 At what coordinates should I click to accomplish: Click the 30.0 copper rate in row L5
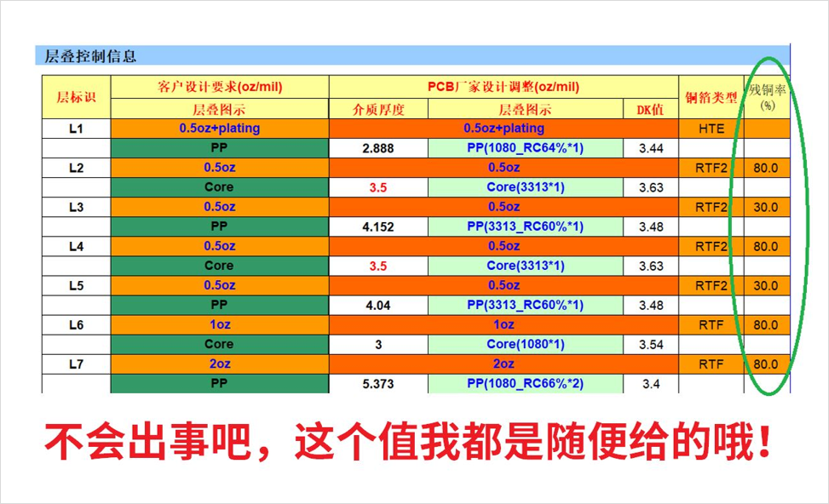tap(767, 285)
